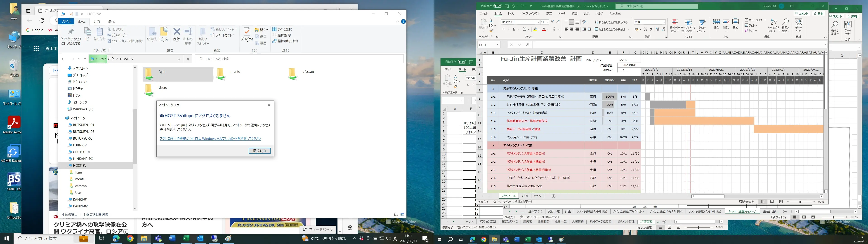868x244 pixels.
Task: Open the 挿入 tab in Excel ribbon
Action: 510,14
